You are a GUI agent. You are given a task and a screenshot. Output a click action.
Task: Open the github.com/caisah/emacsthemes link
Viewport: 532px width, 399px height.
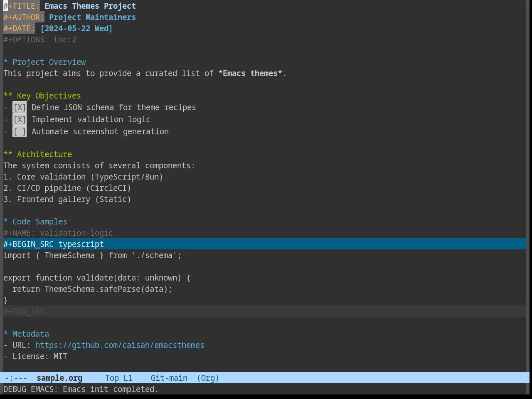coord(120,345)
